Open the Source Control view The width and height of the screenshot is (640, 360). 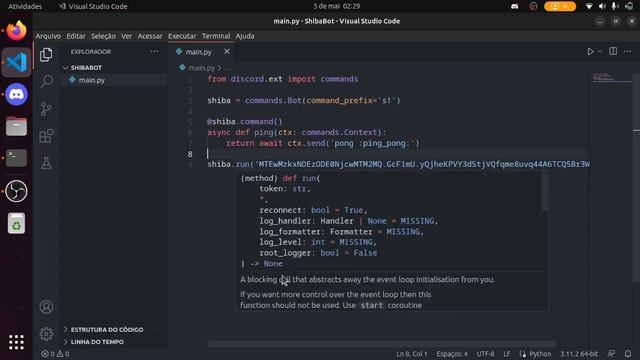[46, 109]
